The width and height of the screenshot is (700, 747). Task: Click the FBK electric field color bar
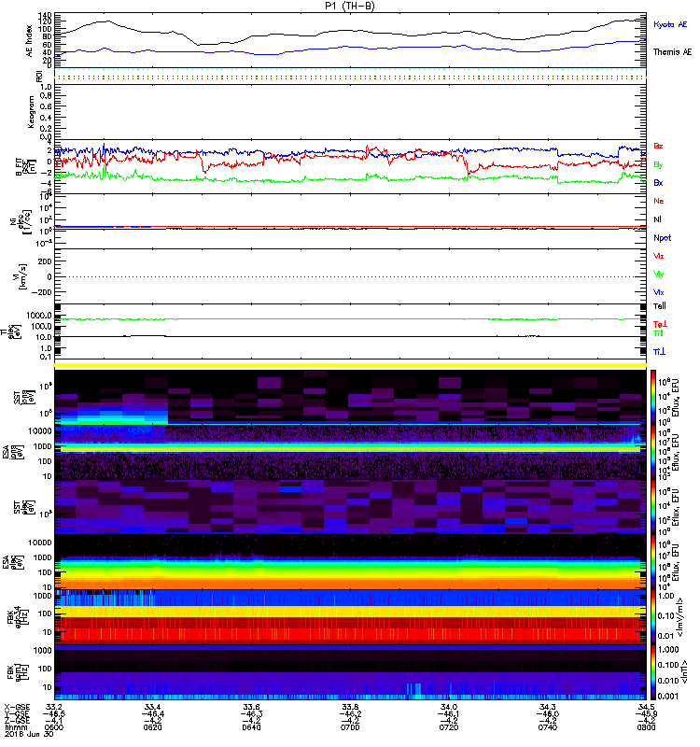[x=653, y=617]
